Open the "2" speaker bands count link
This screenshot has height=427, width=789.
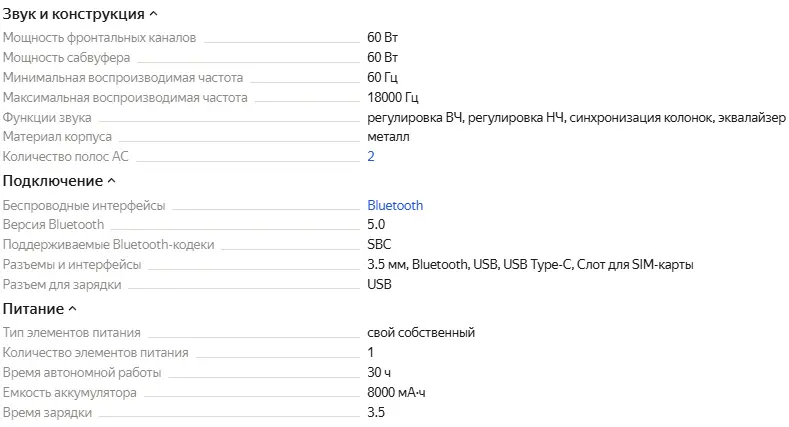pos(371,156)
